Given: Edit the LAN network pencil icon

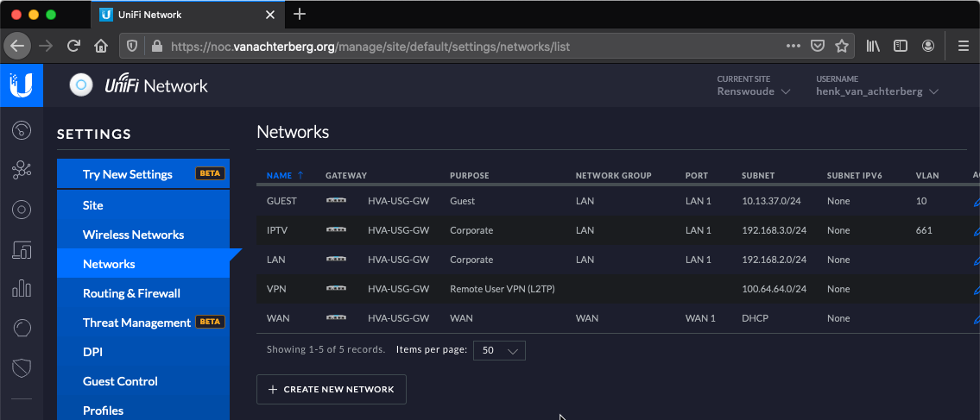Looking at the screenshot, I should [x=977, y=260].
